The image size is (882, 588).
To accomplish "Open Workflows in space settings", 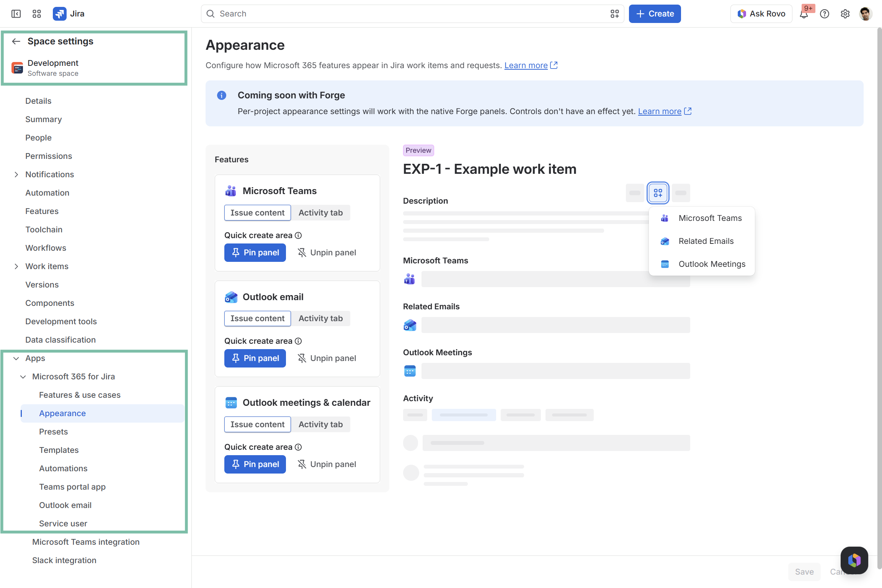I will click(46, 248).
